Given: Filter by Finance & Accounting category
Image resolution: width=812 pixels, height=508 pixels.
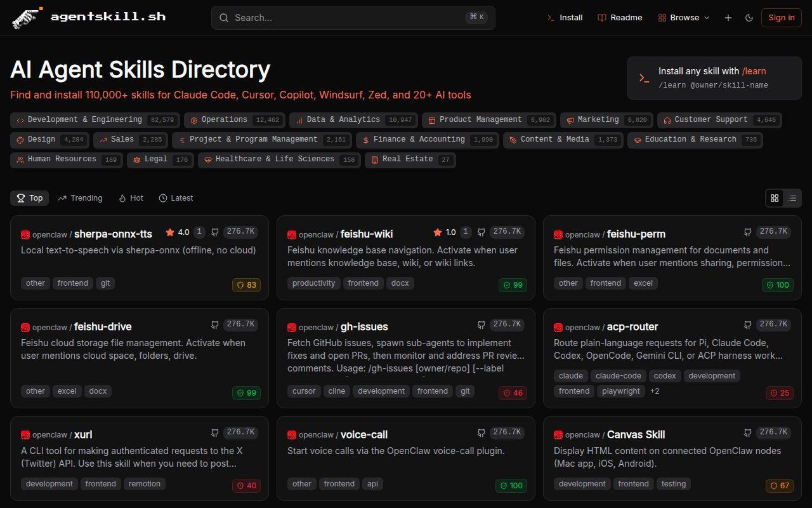Looking at the screenshot, I should pos(428,140).
